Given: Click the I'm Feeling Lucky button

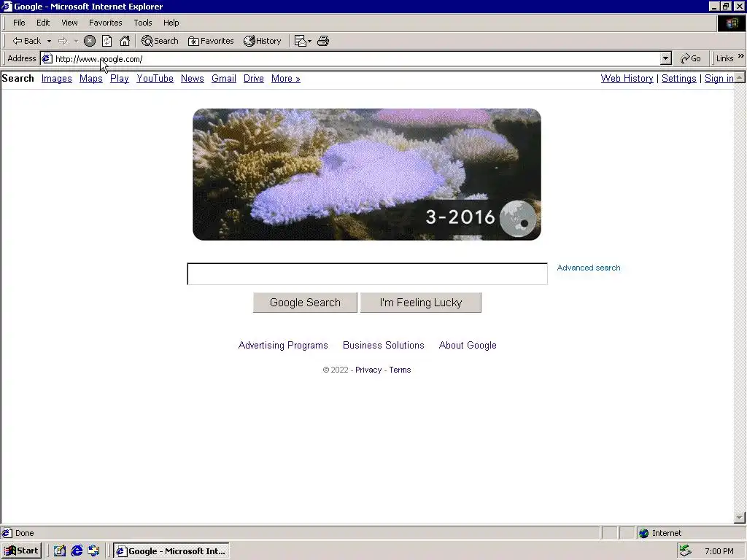Looking at the screenshot, I should pyautogui.click(x=421, y=303).
